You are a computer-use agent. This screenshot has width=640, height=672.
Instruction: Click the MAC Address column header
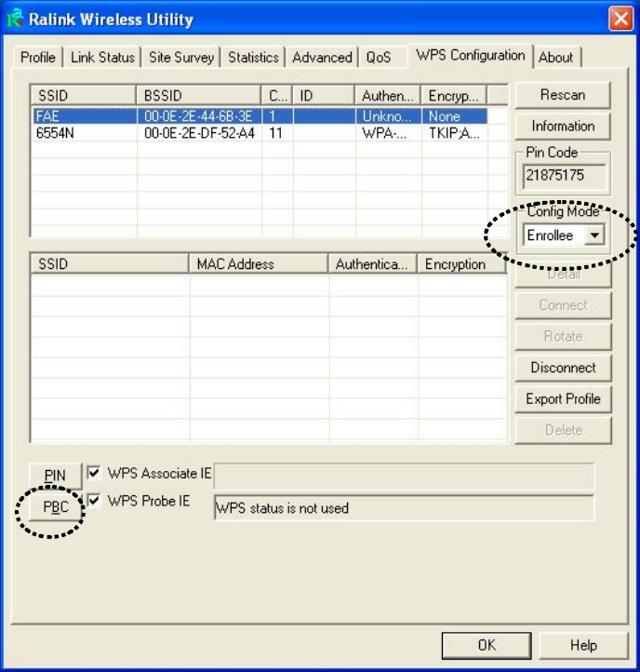point(259,264)
